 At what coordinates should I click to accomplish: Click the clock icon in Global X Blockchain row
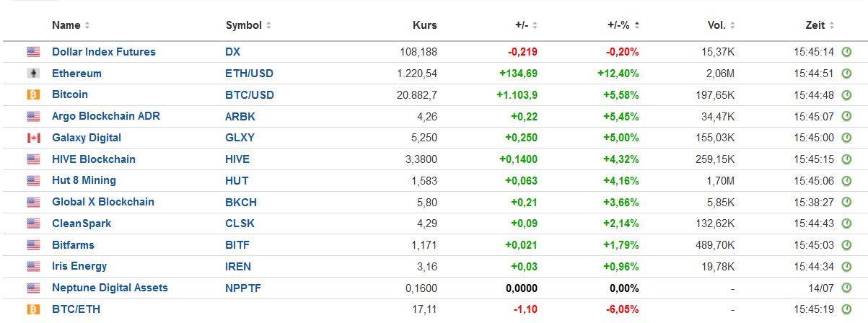click(846, 202)
